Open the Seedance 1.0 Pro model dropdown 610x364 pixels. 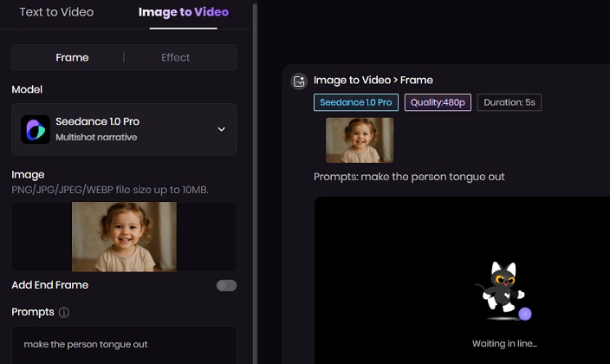(124, 129)
